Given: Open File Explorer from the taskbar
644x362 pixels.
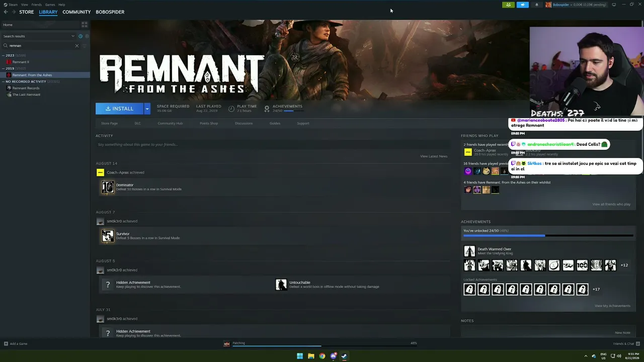Looking at the screenshot, I should pos(311,356).
